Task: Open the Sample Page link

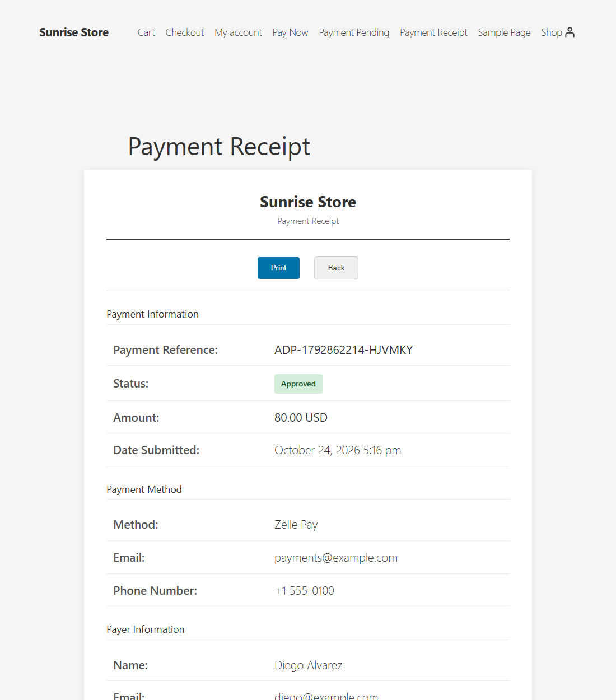Action: (x=504, y=32)
